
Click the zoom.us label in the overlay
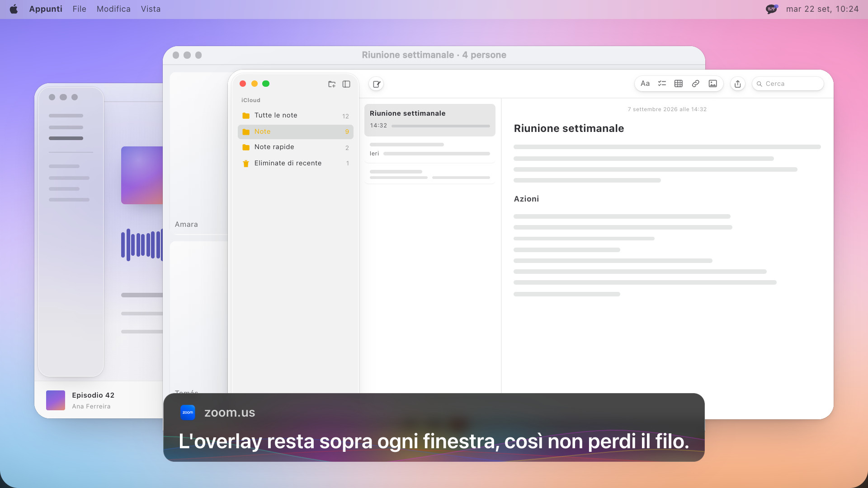(x=230, y=413)
